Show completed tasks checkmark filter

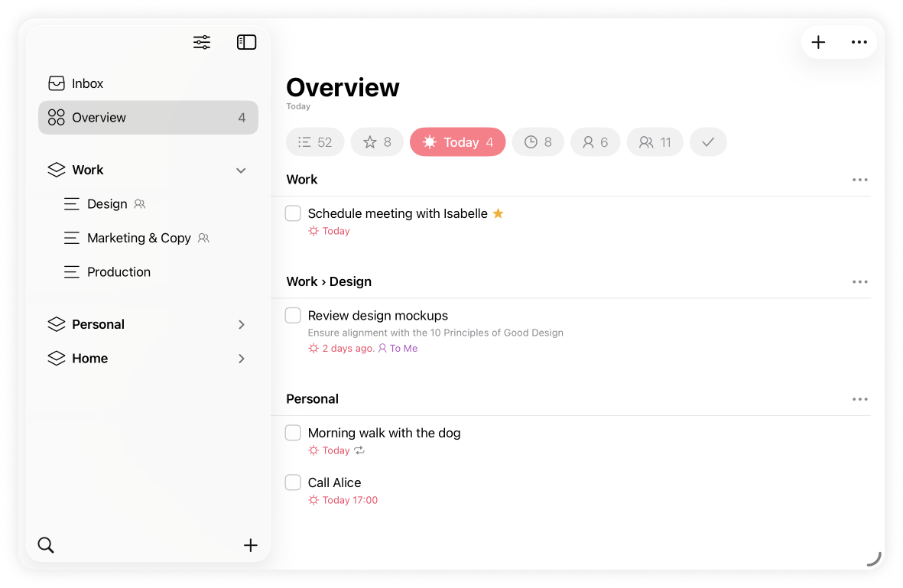point(708,142)
